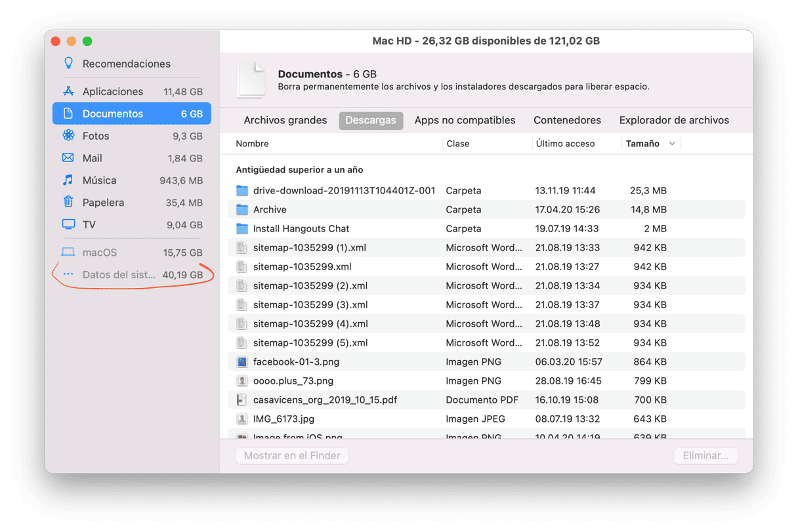Click the Antigüedad superior a un año heading
Viewport: 798px width, 532px height.
(x=299, y=170)
